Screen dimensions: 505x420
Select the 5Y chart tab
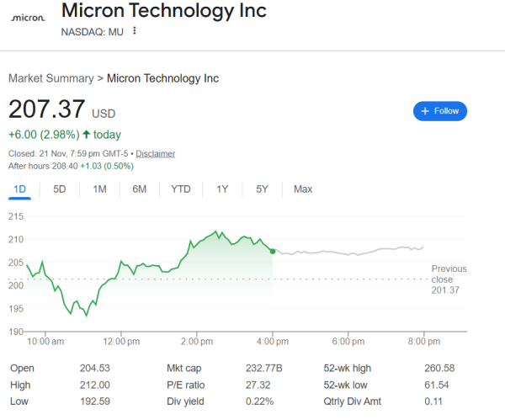[263, 189]
